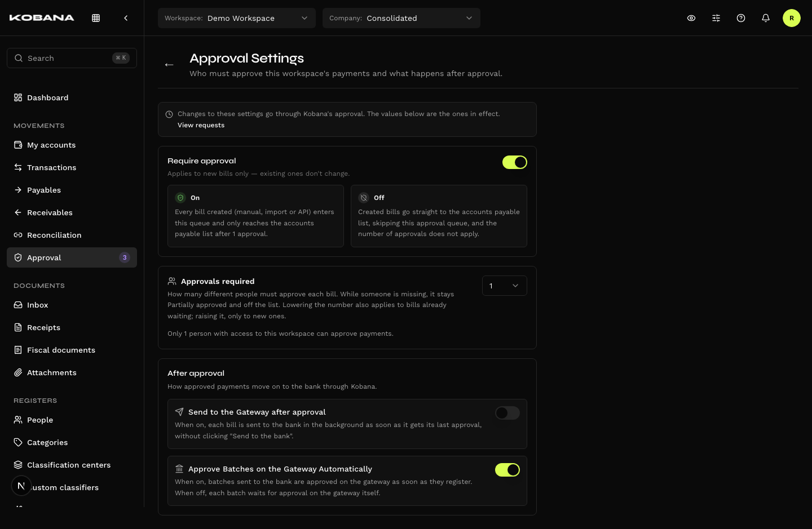Open Classification centers in the sidebar
812x529 pixels.
(72, 465)
